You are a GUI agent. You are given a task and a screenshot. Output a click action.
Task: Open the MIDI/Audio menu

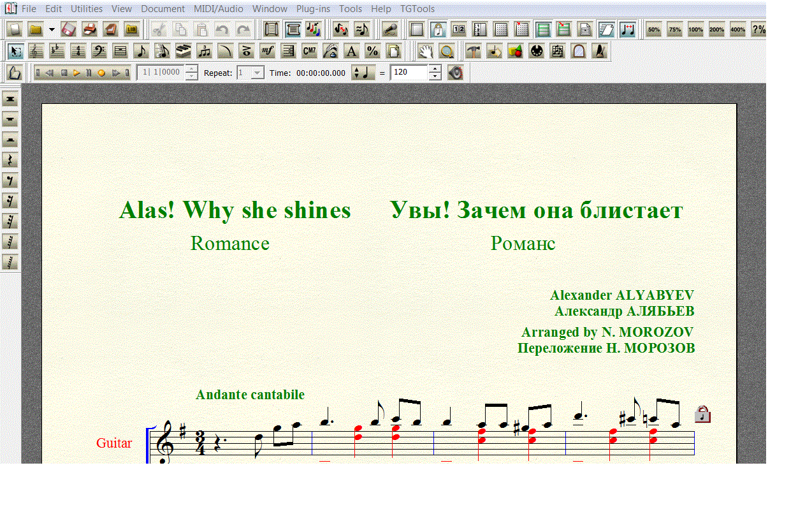coord(219,9)
